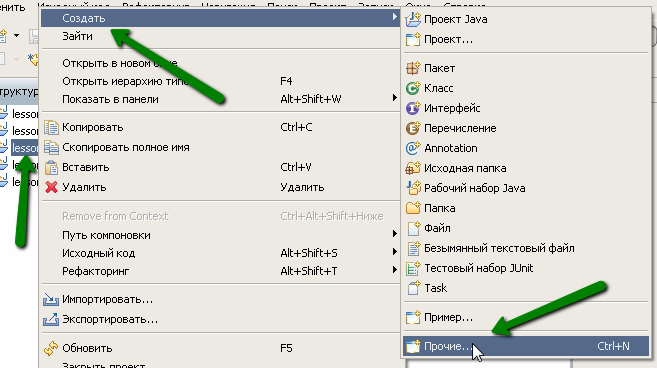
Task: Click the Вставить clipboard icon
Action: point(51,168)
